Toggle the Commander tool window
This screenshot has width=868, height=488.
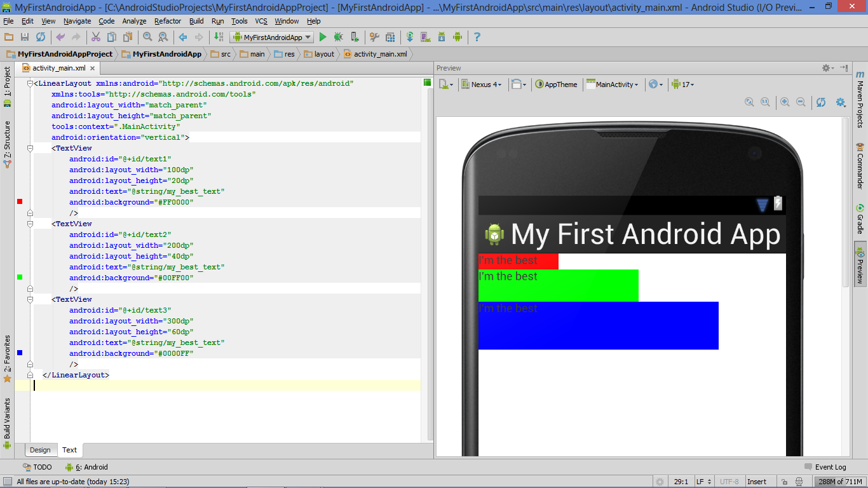860,166
